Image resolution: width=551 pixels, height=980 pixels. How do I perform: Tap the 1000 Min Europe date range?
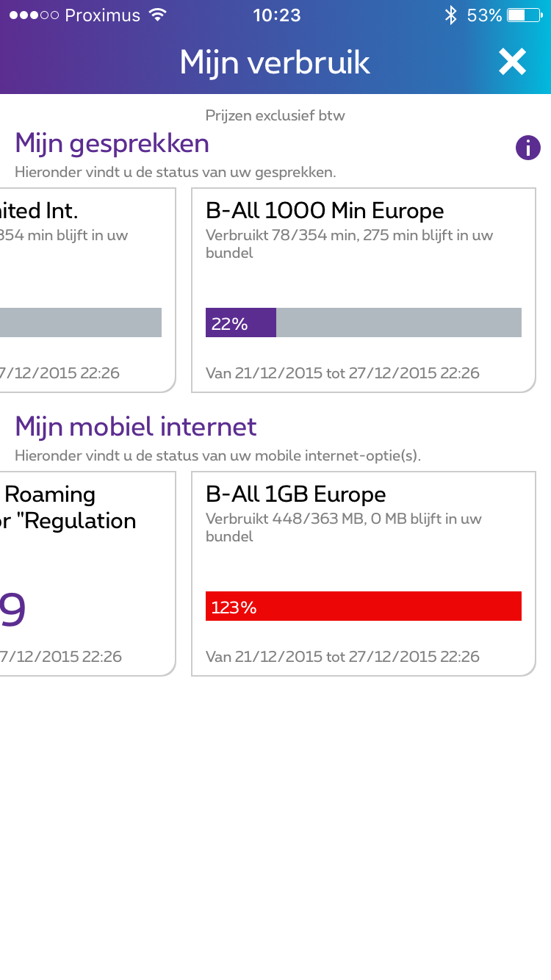(x=342, y=373)
